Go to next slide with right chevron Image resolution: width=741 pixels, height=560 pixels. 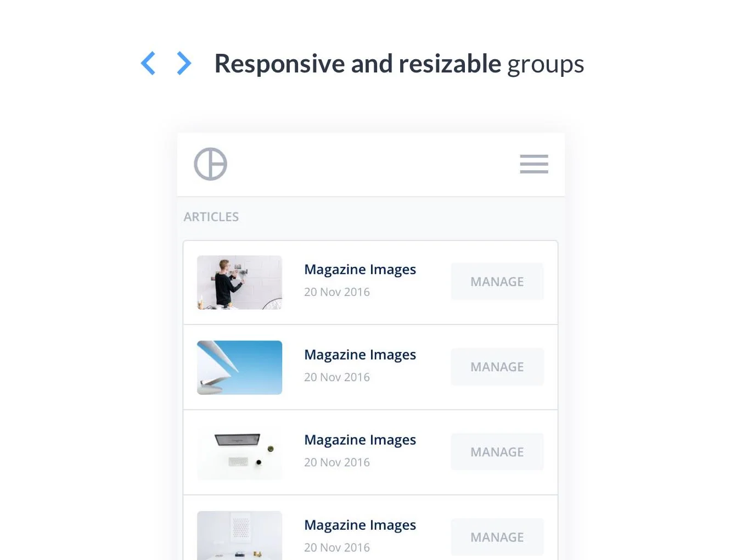[184, 63]
